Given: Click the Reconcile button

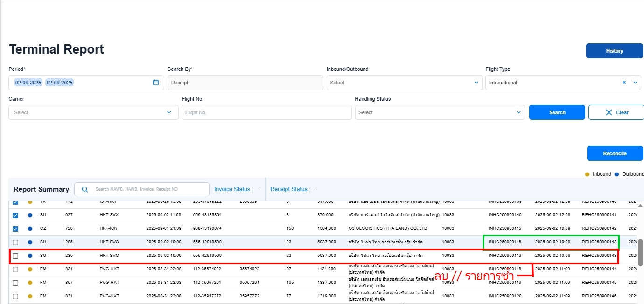Looking at the screenshot, I should pos(615,153).
